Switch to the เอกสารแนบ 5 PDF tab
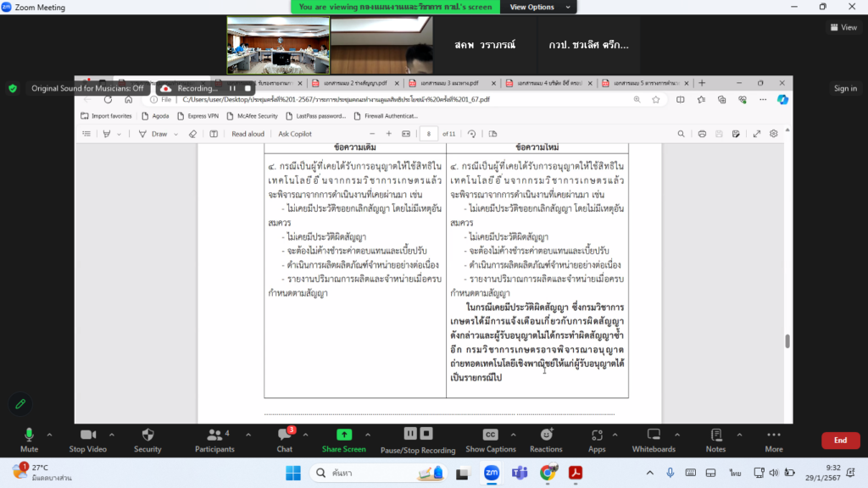This screenshot has height=488, width=868. pyautogui.click(x=643, y=83)
